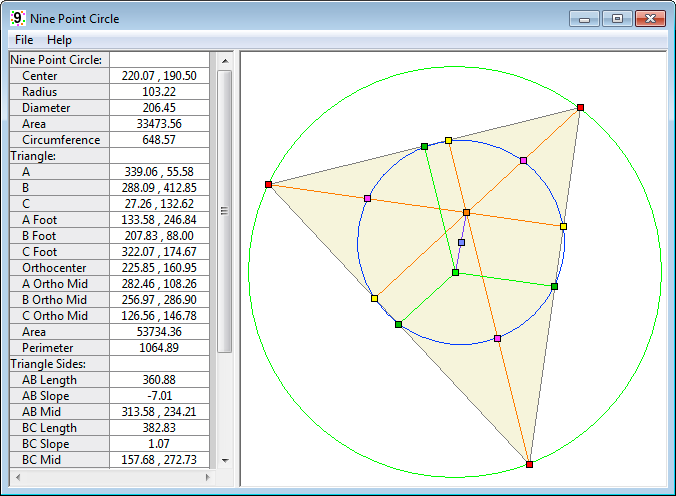Image resolution: width=676 pixels, height=496 pixels.
Task: Click the red vertex C marker
Action: (x=268, y=184)
